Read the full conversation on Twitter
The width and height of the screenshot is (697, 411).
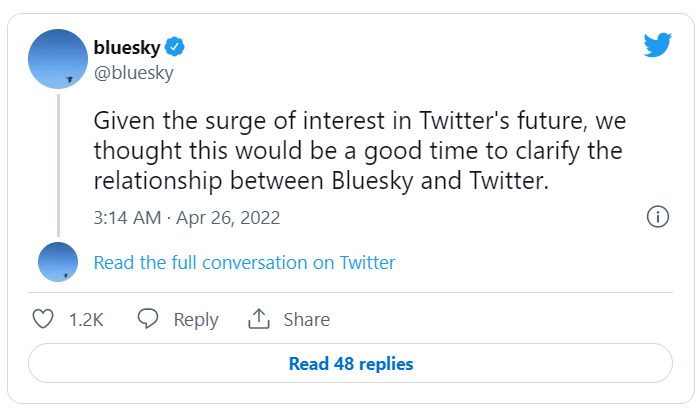244,263
